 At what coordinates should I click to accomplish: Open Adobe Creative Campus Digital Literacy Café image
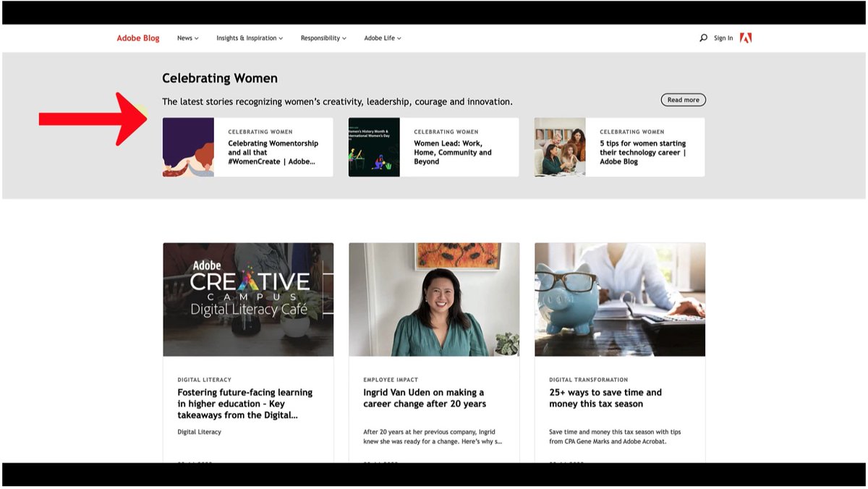click(x=248, y=299)
